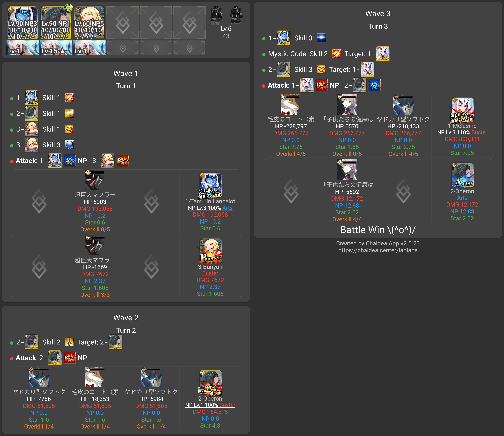Click Oberon's Skill 3 icon in Turn 3
504x436 pixels.
point(321,70)
